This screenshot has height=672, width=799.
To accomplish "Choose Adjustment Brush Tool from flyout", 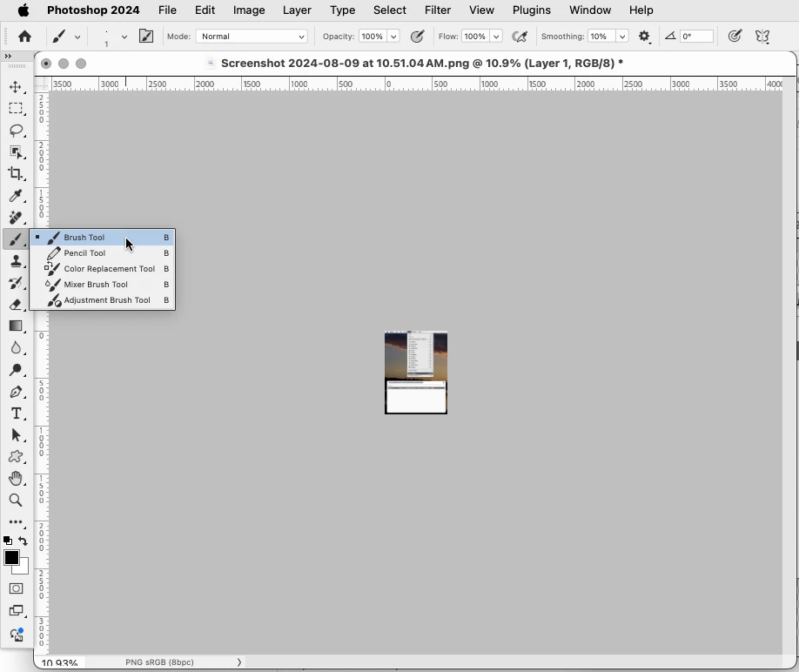I will (103, 300).
